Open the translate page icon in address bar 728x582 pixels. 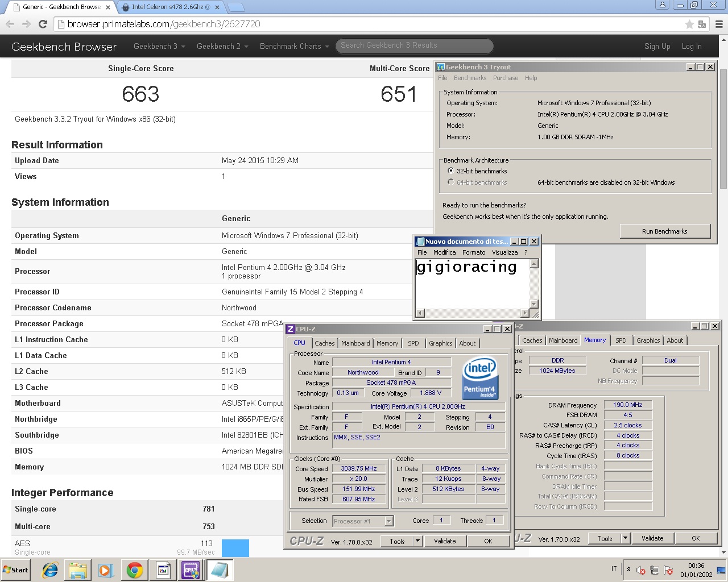point(702,24)
